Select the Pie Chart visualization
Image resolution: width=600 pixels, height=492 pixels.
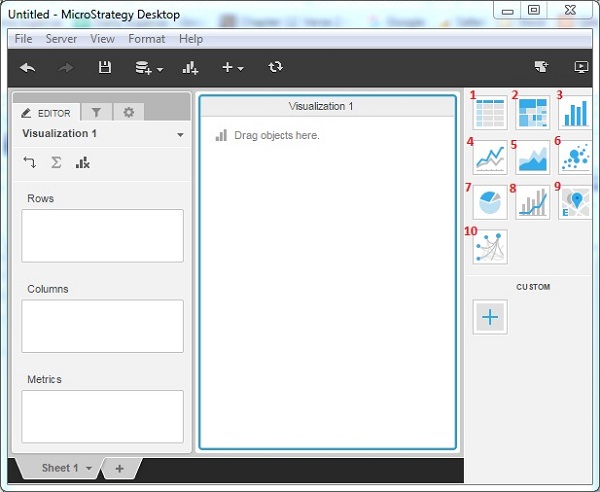point(490,202)
